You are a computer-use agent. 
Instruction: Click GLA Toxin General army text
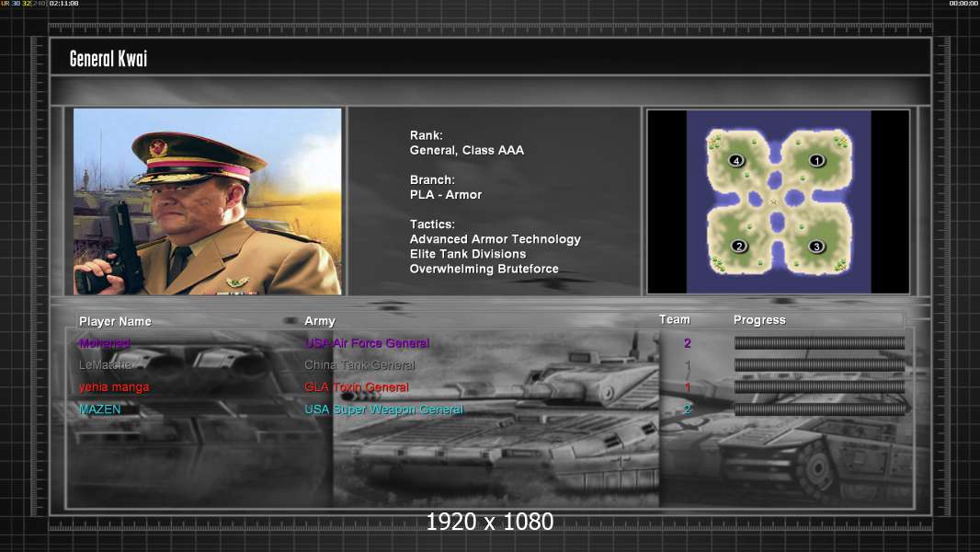357,387
